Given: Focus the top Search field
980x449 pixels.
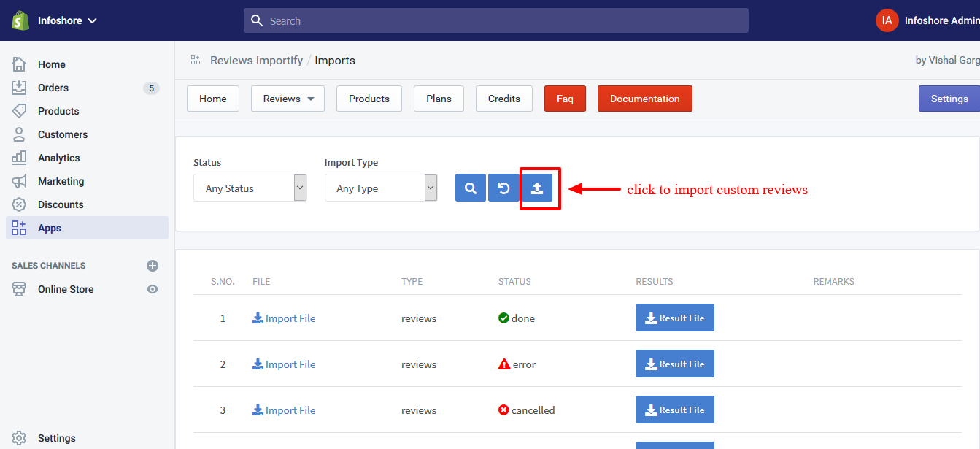Looking at the screenshot, I should coord(496,20).
